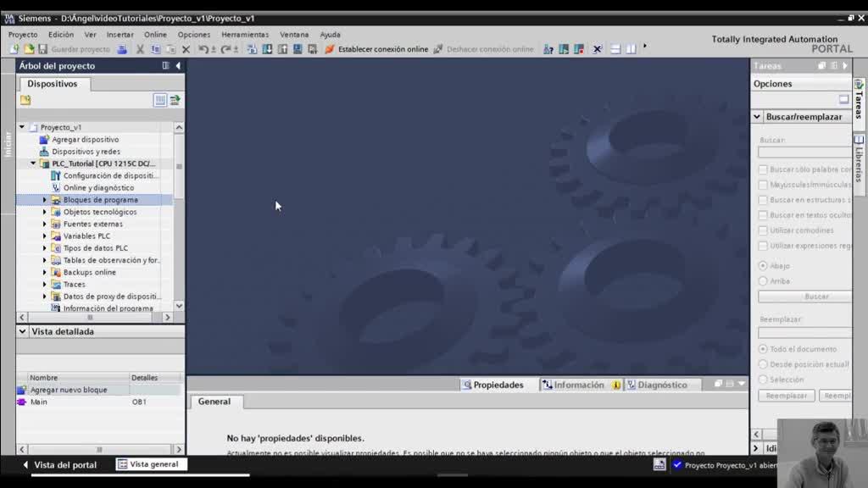868x488 pixels.
Task: Switch to the Diagnóstico tab
Action: pyautogui.click(x=662, y=385)
